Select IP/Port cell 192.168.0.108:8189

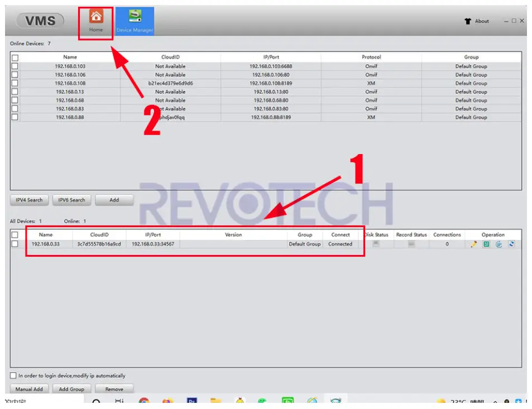271,83
